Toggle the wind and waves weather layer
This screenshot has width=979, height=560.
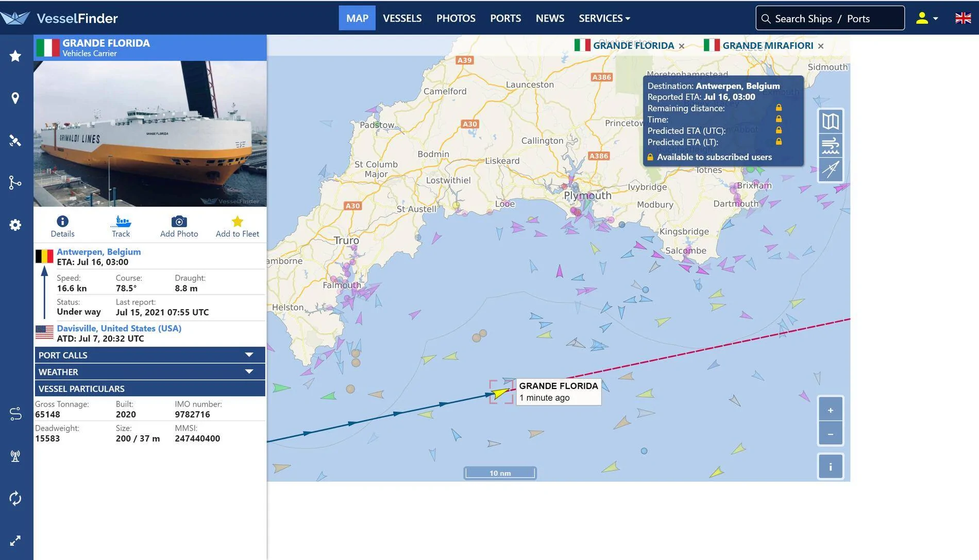(831, 146)
